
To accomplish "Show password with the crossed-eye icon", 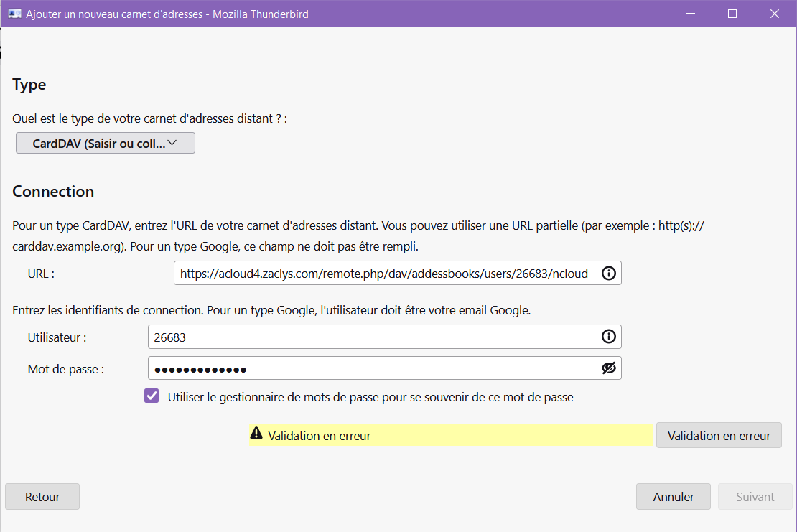I will 608,368.
